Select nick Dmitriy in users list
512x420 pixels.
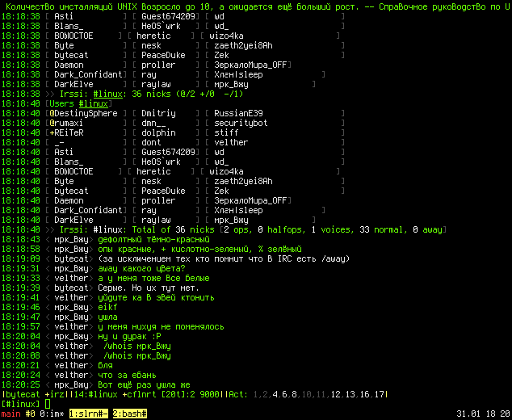[158, 113]
